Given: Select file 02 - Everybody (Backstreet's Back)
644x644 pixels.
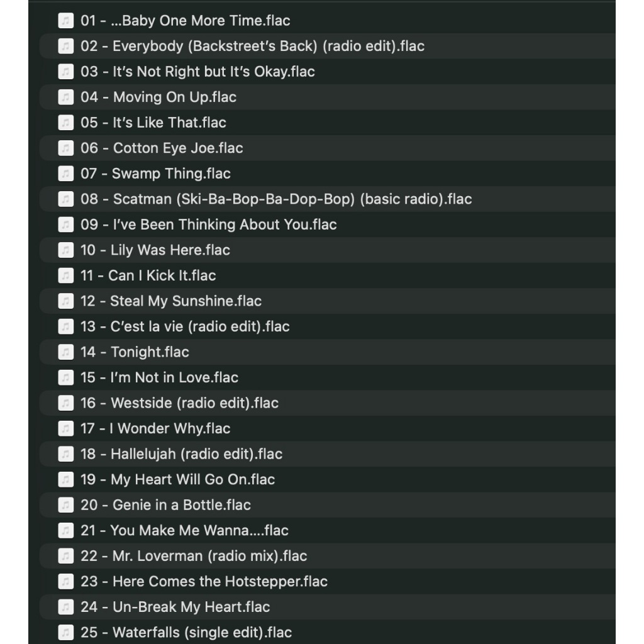Looking at the screenshot, I should (327, 46).
